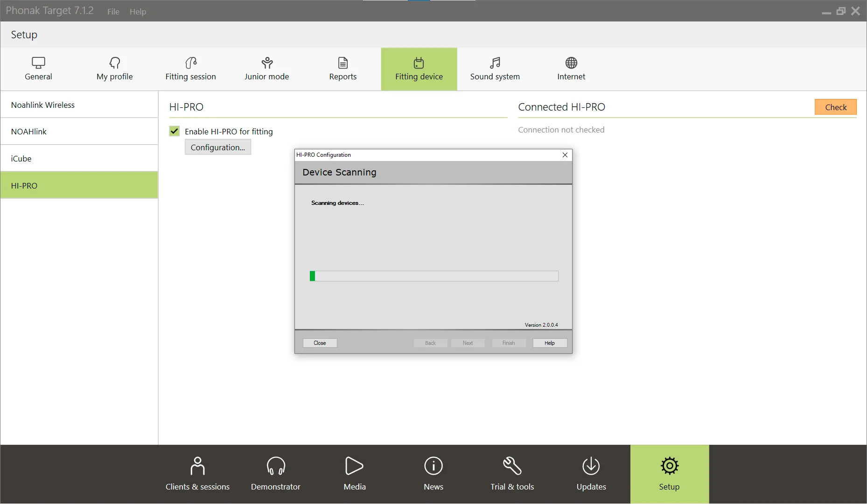Select the Setup section in bottom bar
This screenshot has height=504, width=867.
click(x=670, y=474)
